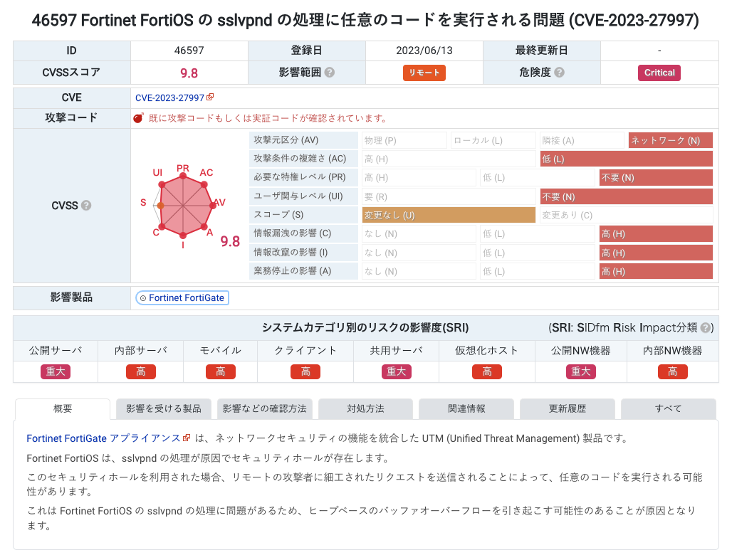Open the 影響などの確認方法 tab
Screen dimensions: 732x560
[265, 409]
